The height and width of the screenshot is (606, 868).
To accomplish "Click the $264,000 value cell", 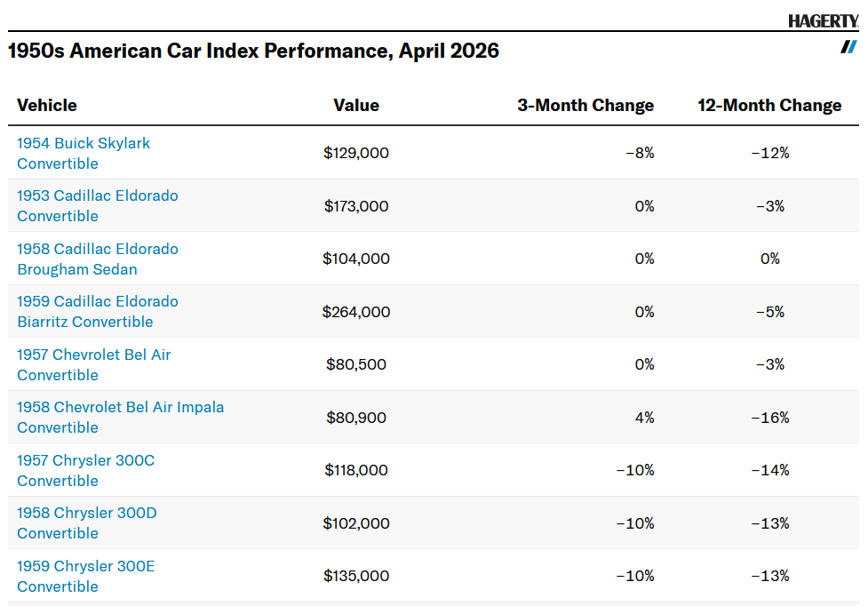I will tap(356, 312).
